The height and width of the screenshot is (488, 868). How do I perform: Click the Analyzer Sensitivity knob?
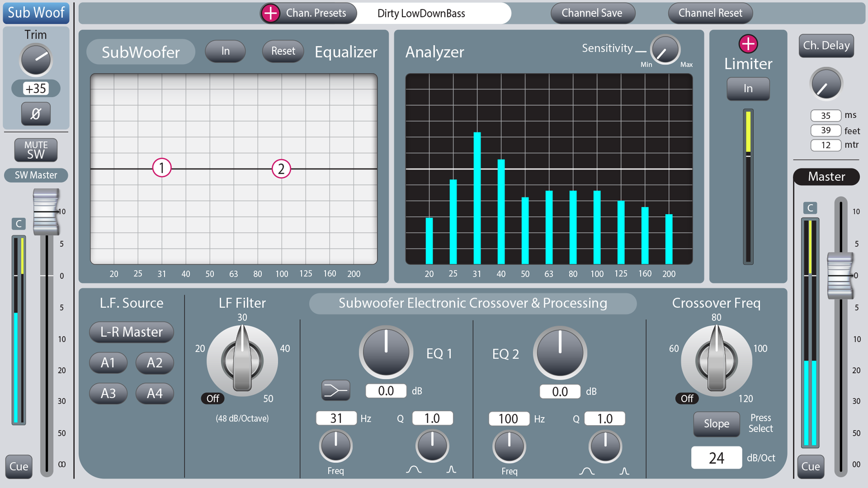point(665,50)
